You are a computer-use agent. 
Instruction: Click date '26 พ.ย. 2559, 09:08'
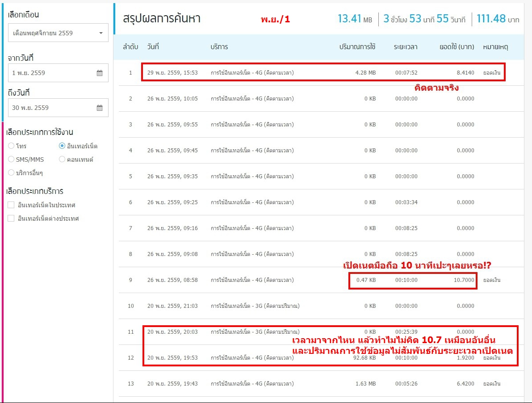(x=172, y=254)
